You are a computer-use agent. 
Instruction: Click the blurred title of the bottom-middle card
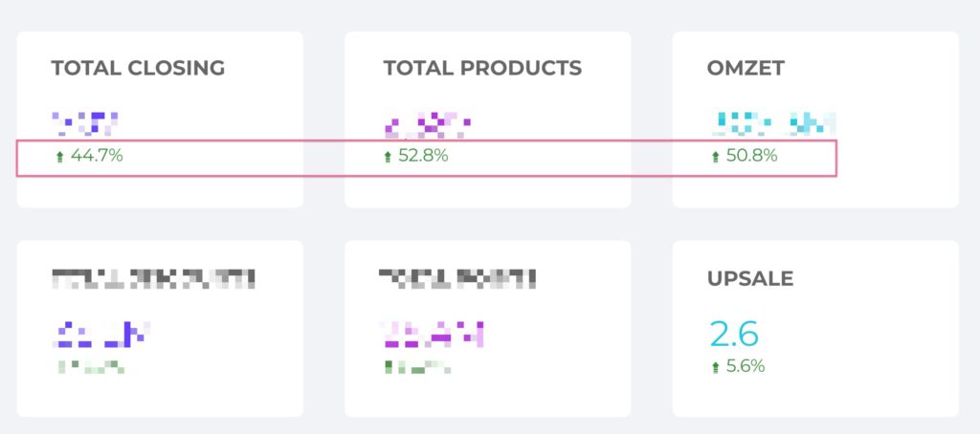[x=457, y=279]
